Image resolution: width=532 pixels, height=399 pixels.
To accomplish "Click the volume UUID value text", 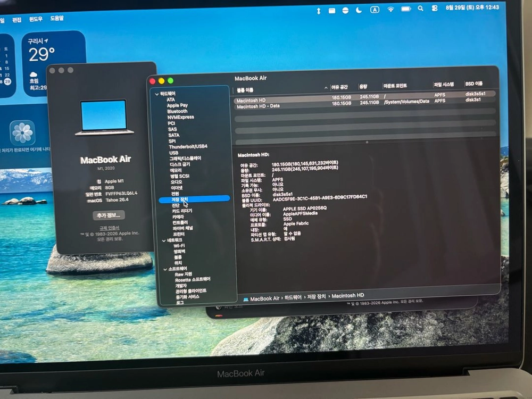I will click(x=320, y=198).
